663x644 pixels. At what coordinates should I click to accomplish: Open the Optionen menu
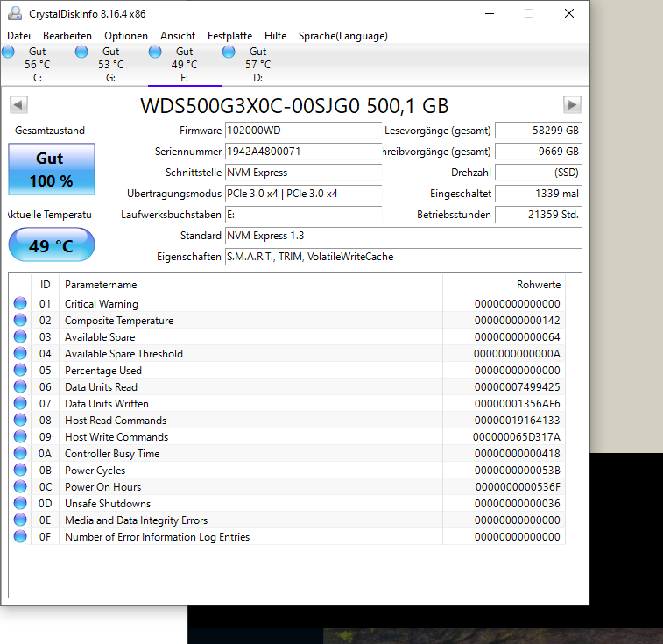click(x=126, y=36)
